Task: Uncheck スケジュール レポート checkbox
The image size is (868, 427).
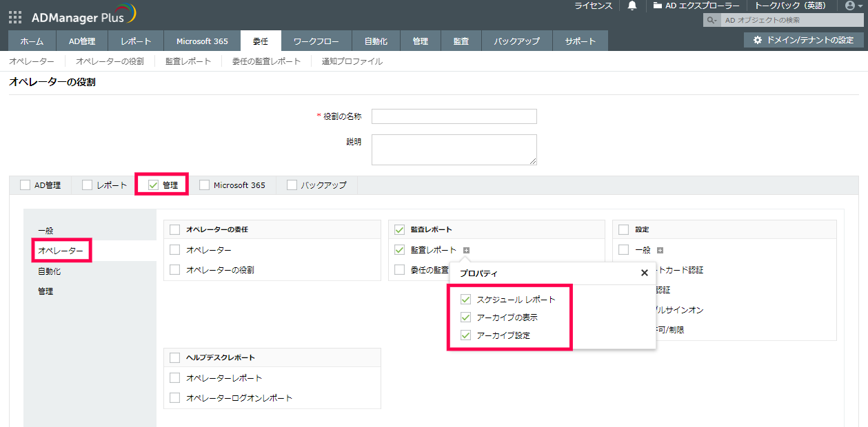Action: [466, 300]
